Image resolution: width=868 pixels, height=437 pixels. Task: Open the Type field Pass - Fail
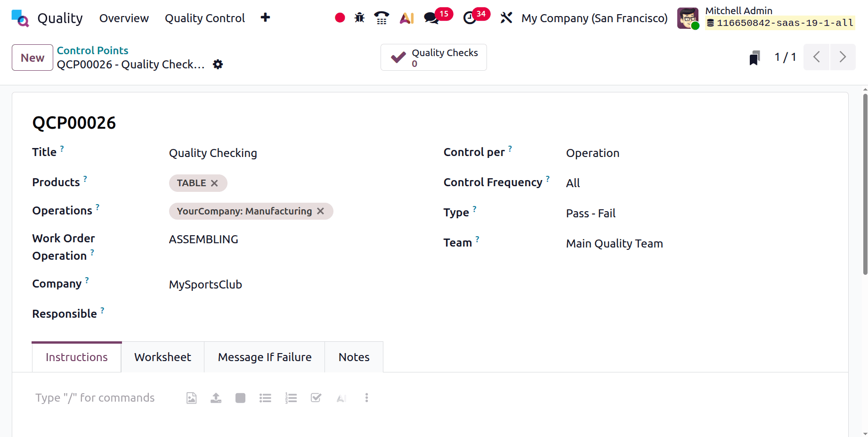coord(697,213)
